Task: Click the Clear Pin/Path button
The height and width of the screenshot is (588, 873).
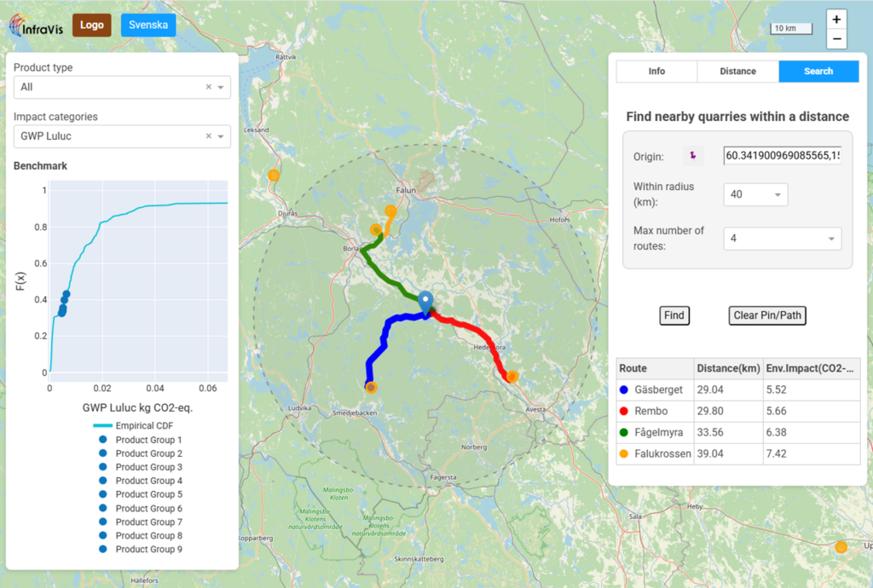Action: click(x=767, y=315)
